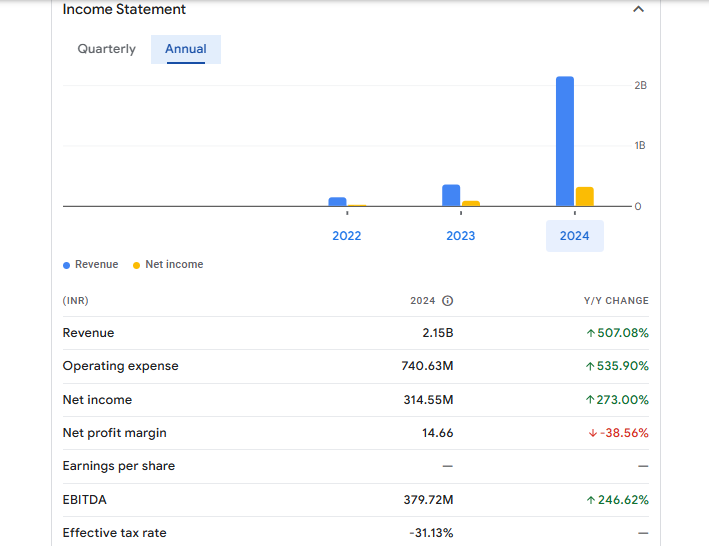
Task: Click the 2023 blue revenue bar
Action: click(x=451, y=195)
